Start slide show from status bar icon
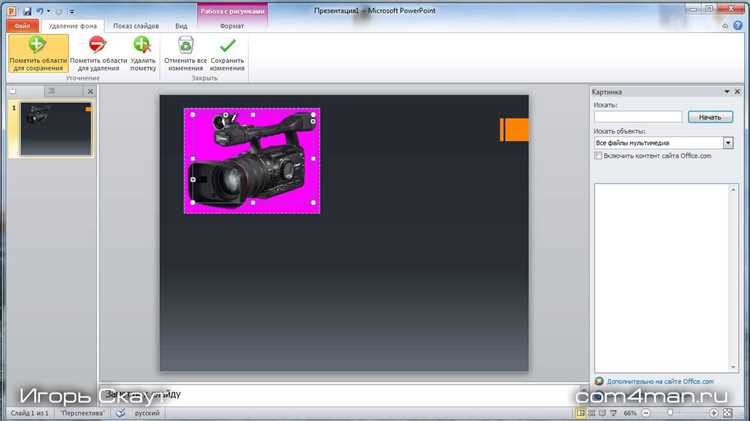Image resolution: width=750 pixels, height=421 pixels. click(614, 412)
